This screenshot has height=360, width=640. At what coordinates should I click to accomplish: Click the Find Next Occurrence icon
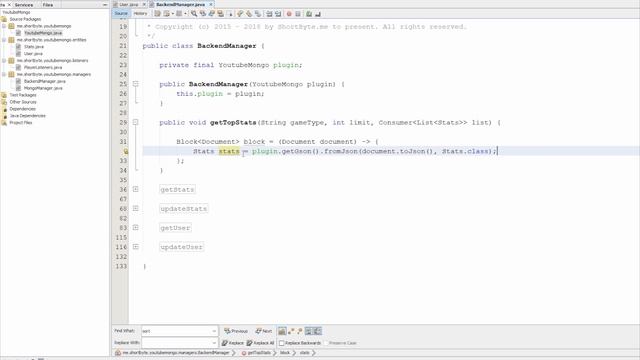tap(212, 13)
